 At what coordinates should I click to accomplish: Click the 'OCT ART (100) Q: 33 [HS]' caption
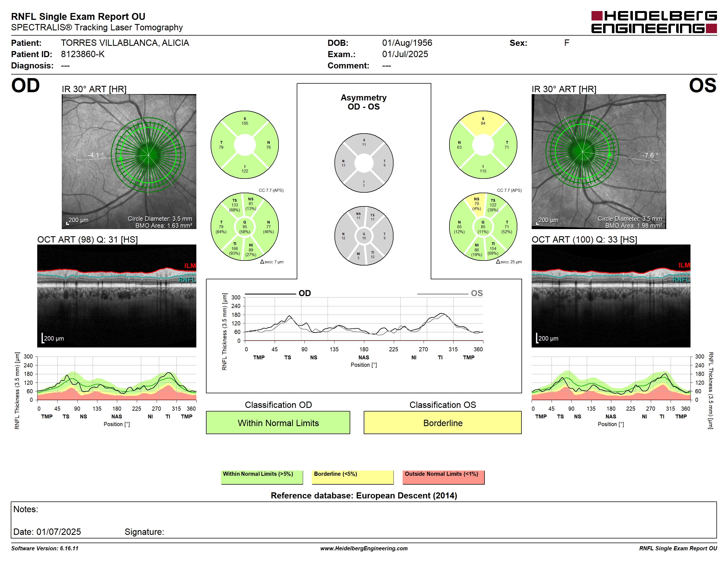pyautogui.click(x=584, y=240)
